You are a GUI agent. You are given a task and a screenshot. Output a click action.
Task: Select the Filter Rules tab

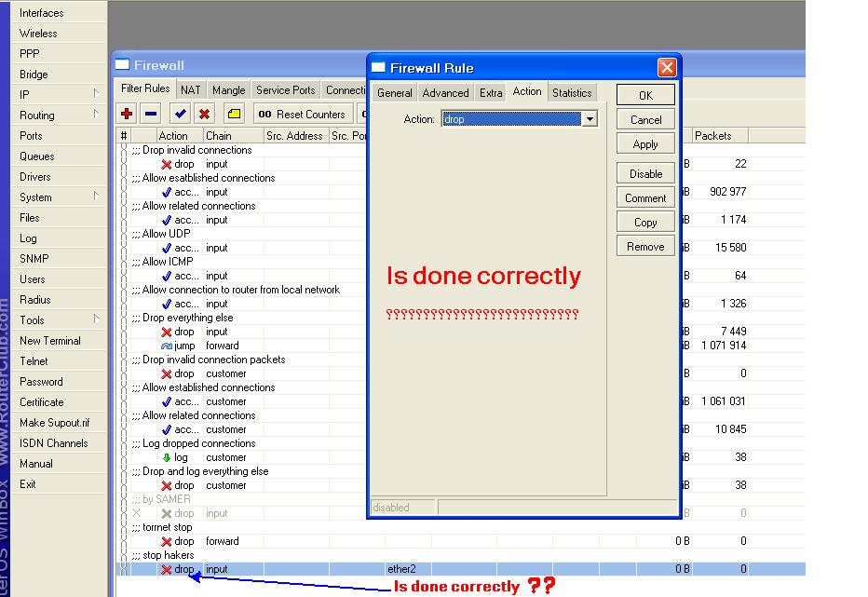coord(145,88)
